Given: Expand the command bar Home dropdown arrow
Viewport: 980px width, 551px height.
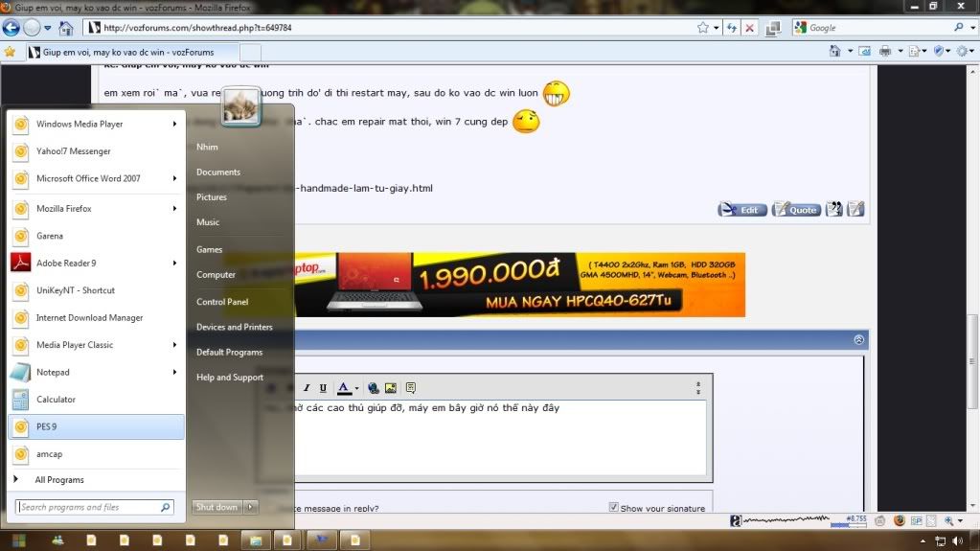Looking at the screenshot, I should 850,52.
